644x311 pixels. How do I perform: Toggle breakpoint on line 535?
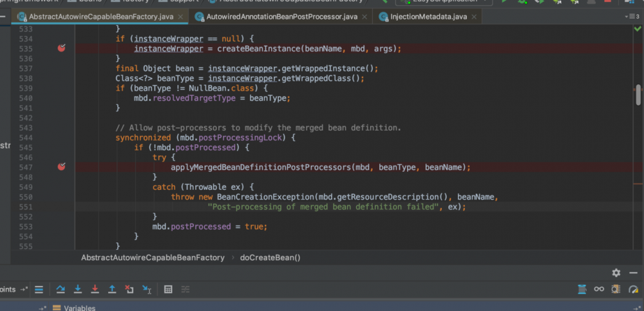pos(62,48)
